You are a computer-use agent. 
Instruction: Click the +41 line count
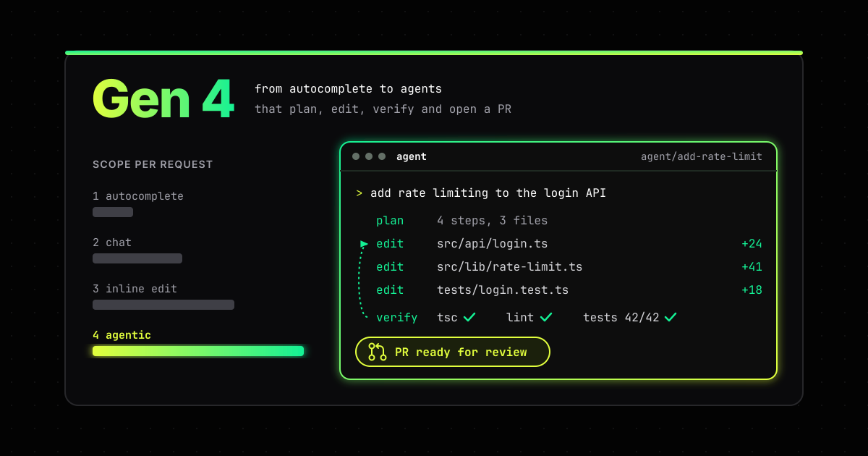coord(752,267)
